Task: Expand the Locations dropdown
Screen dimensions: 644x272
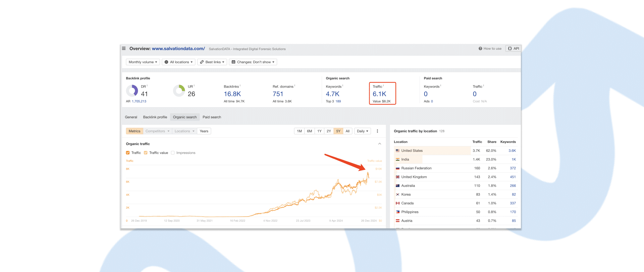Action: pyautogui.click(x=184, y=131)
